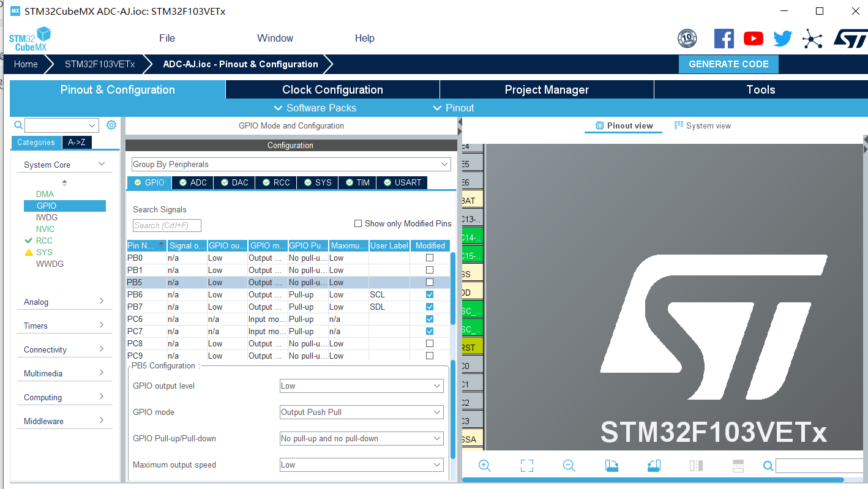The image size is (868, 489).
Task: Click the pinout horizontal scrollbar
Action: [x=653, y=480]
